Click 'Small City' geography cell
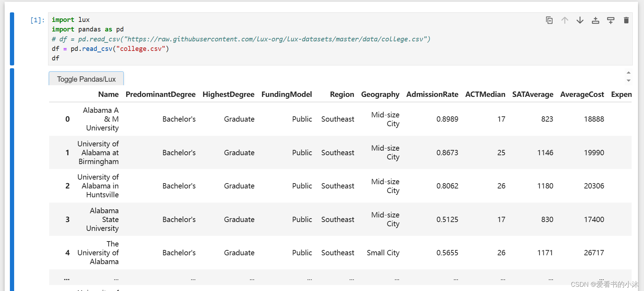The width and height of the screenshot is (644, 291). point(383,253)
